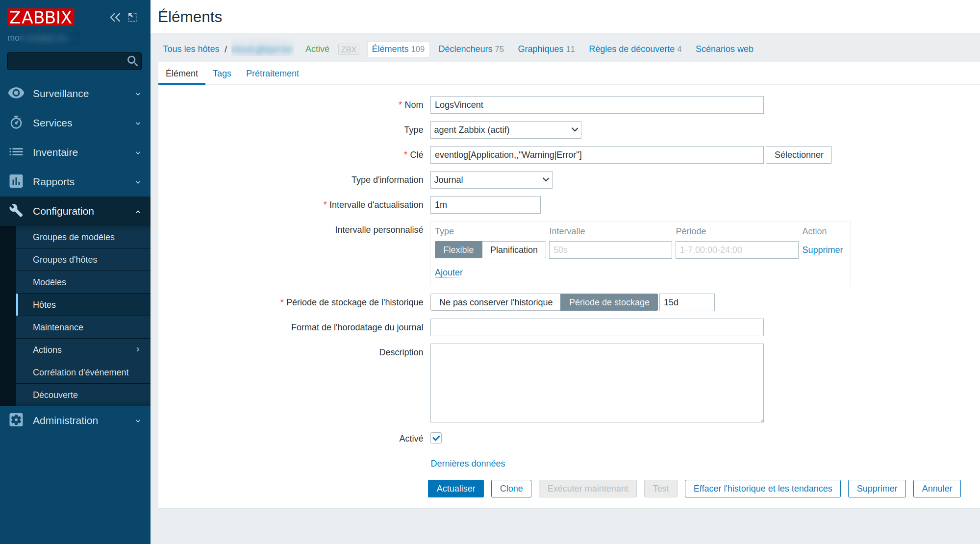
Task: Click into the Description text area
Action: pos(596,383)
